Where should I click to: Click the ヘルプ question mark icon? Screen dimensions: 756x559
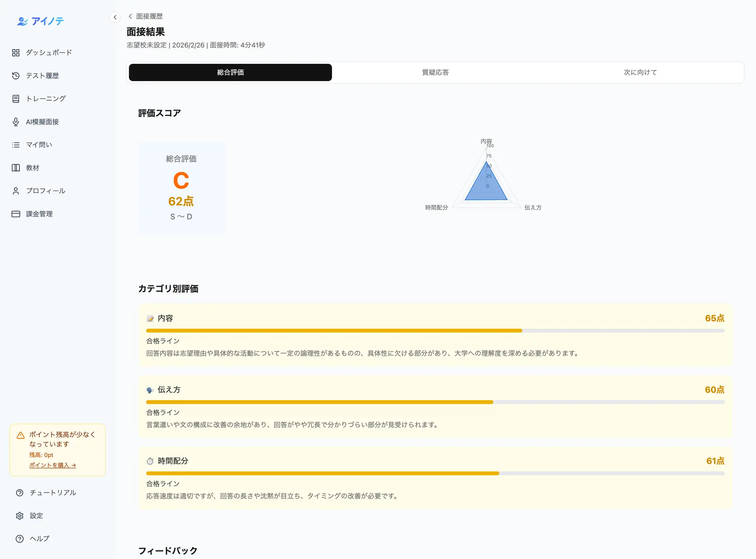(x=19, y=538)
